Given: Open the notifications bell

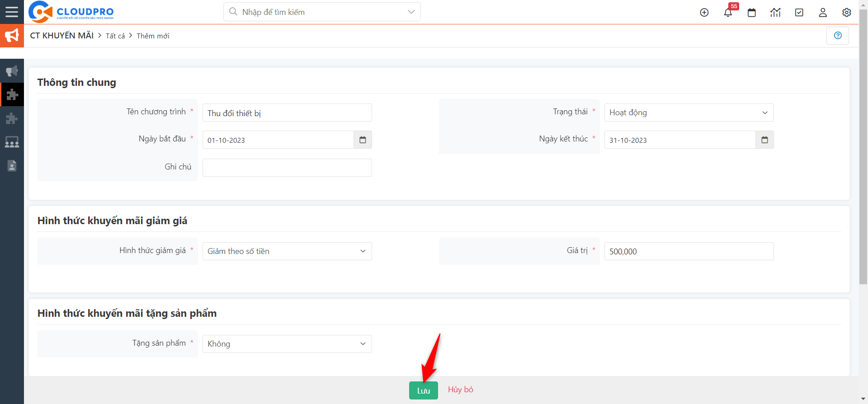Looking at the screenshot, I should (728, 13).
